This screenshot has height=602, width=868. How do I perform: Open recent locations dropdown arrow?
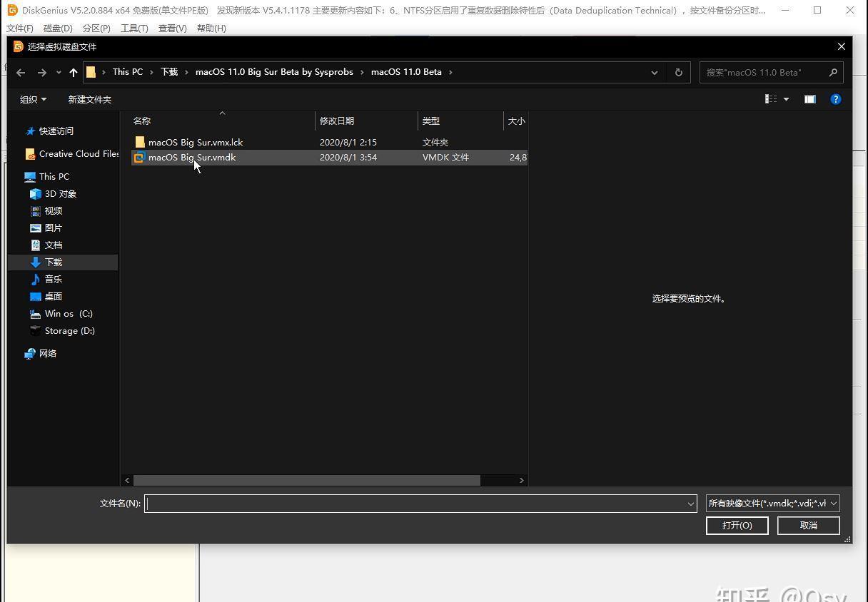59,72
